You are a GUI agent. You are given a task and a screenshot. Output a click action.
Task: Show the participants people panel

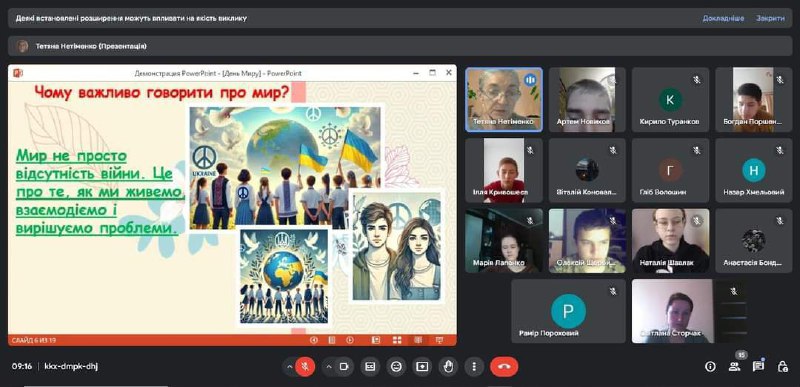[734, 367]
